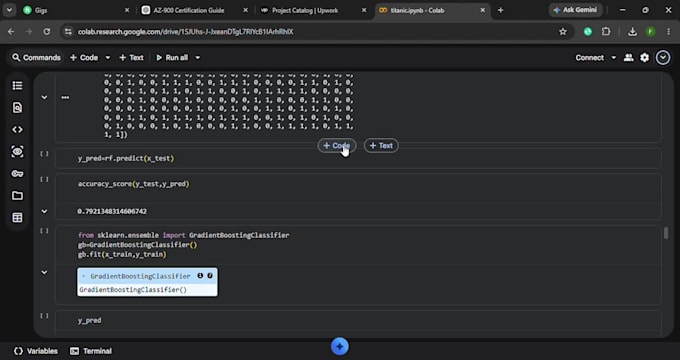The height and width of the screenshot is (360, 680).
Task: Collapse the header with round chevron button
Action: pos(663,57)
